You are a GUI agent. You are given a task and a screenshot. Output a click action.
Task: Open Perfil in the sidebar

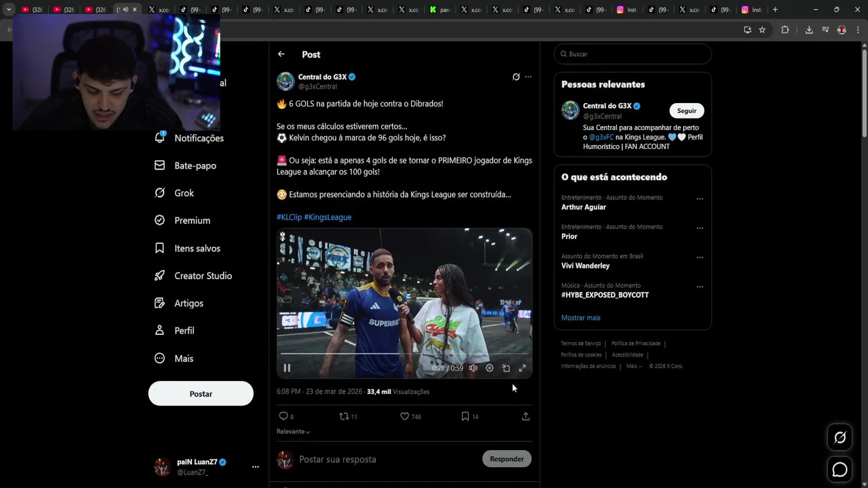(x=174, y=331)
